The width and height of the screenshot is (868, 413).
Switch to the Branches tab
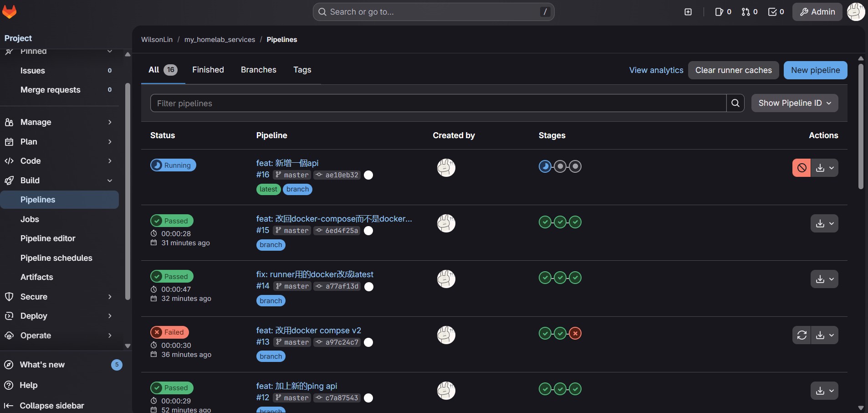258,70
